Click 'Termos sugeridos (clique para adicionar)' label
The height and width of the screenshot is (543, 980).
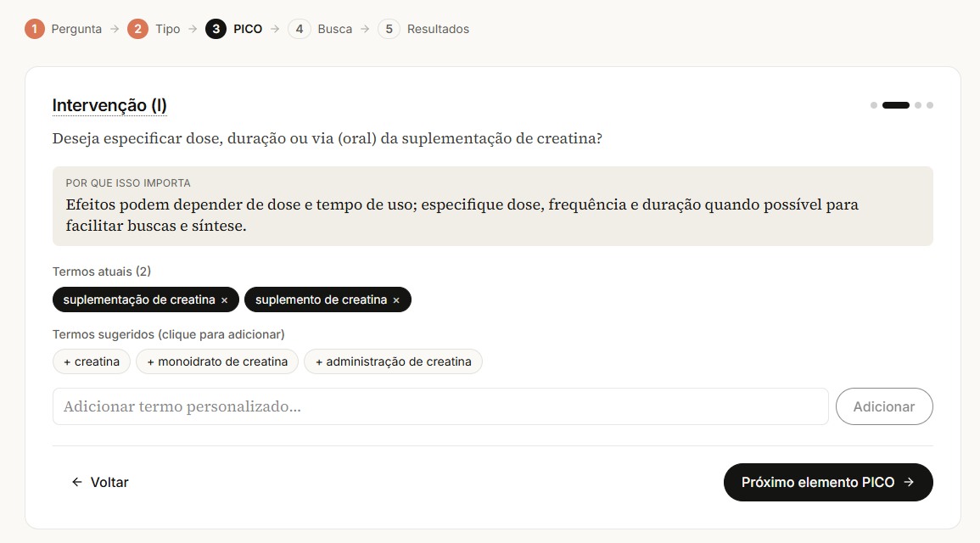pos(169,334)
